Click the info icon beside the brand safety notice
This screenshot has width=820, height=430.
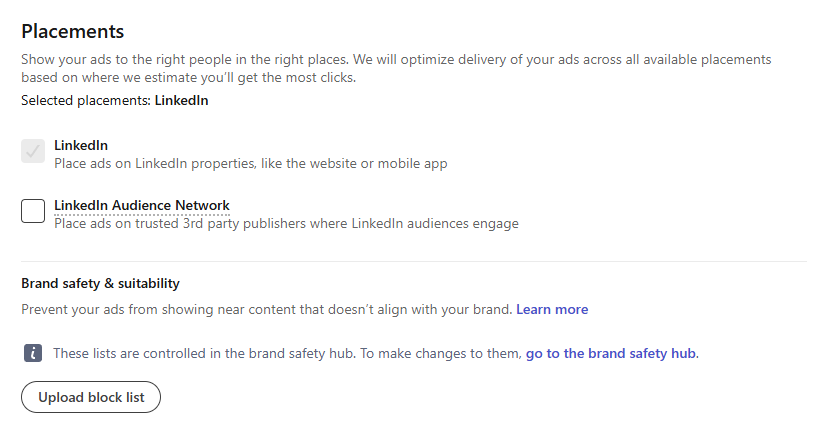click(x=33, y=353)
